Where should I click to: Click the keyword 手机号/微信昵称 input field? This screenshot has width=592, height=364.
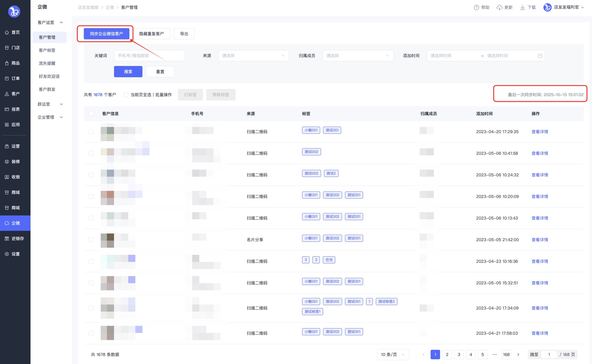point(149,56)
